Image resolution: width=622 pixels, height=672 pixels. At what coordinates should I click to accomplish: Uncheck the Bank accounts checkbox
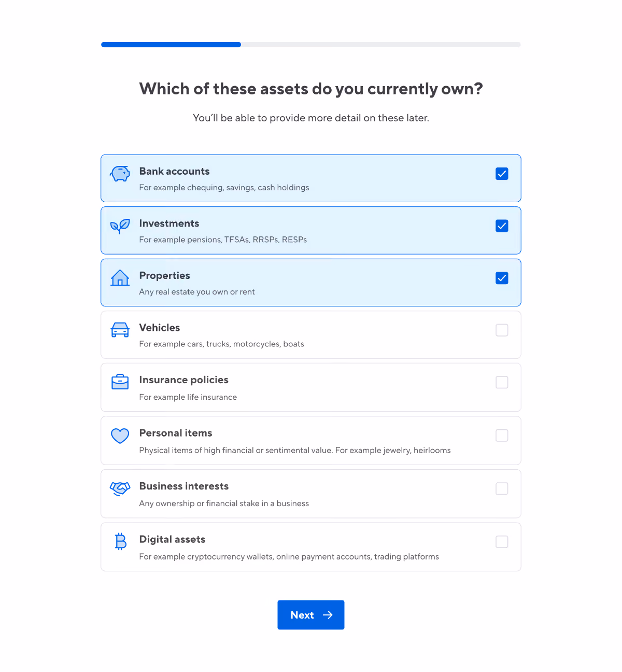coord(502,174)
